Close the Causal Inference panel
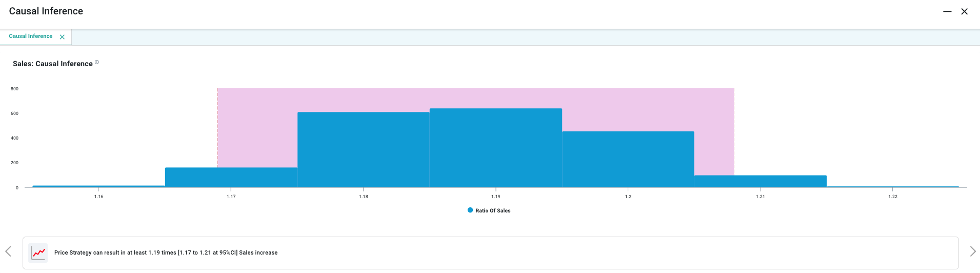The height and width of the screenshot is (273, 980). tap(964, 11)
